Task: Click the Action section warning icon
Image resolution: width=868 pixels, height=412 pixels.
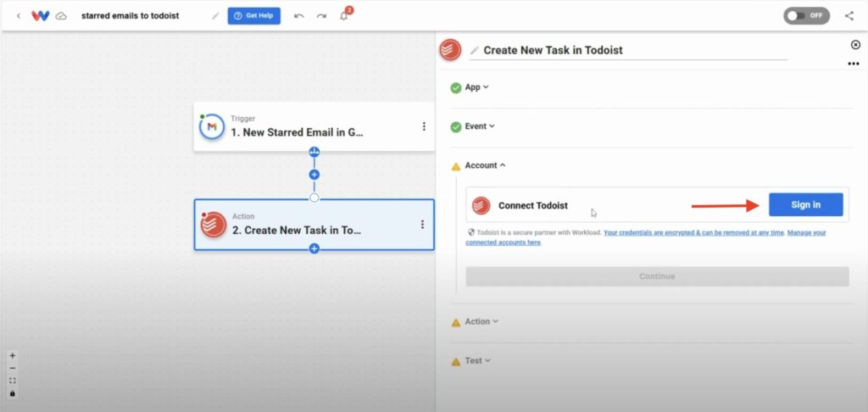Action: [x=455, y=322]
